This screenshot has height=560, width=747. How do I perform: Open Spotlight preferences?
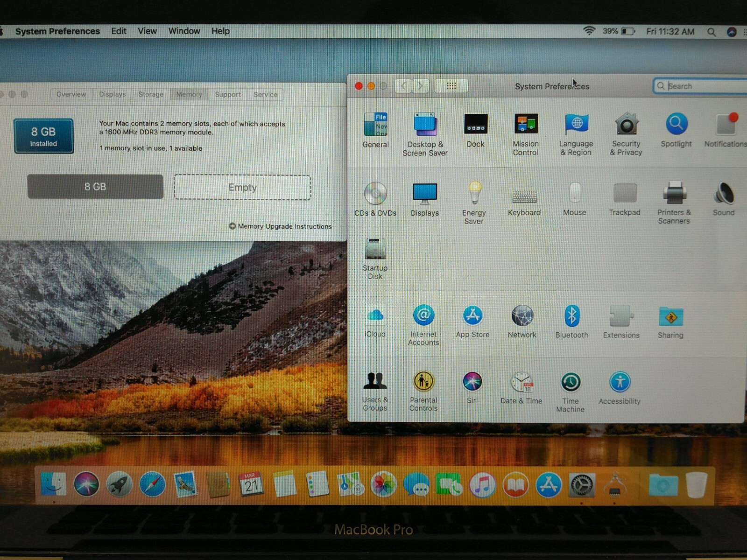point(676,130)
